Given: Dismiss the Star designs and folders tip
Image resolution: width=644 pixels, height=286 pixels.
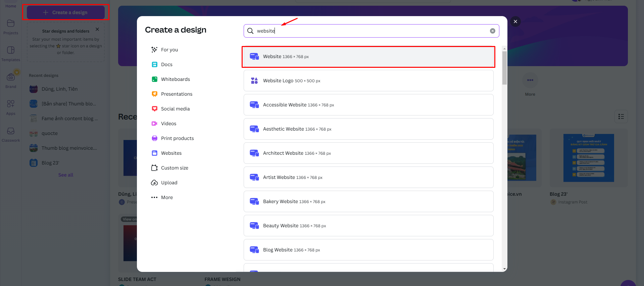Looking at the screenshot, I should [97, 29].
